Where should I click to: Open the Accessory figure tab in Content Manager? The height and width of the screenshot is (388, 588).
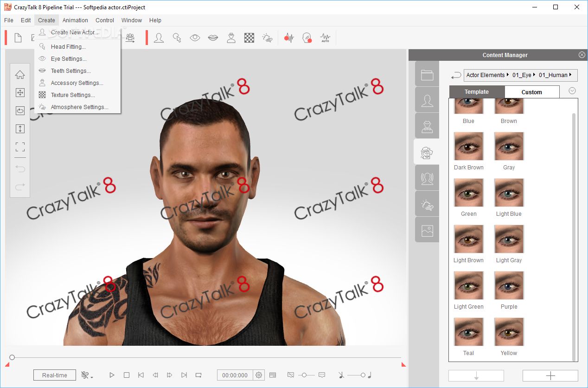(x=427, y=126)
